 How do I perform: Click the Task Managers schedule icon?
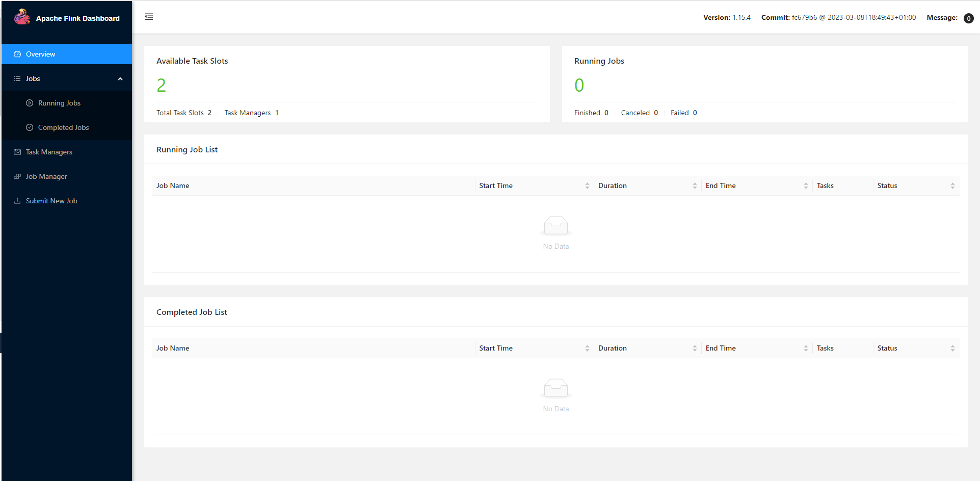17,152
